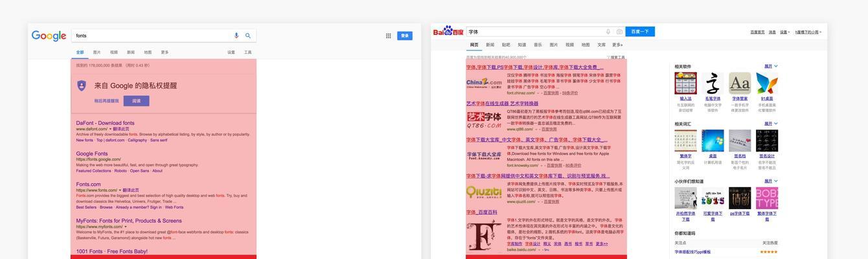Open the 百度首页 top link
The width and height of the screenshot is (868, 259).
[757, 32]
